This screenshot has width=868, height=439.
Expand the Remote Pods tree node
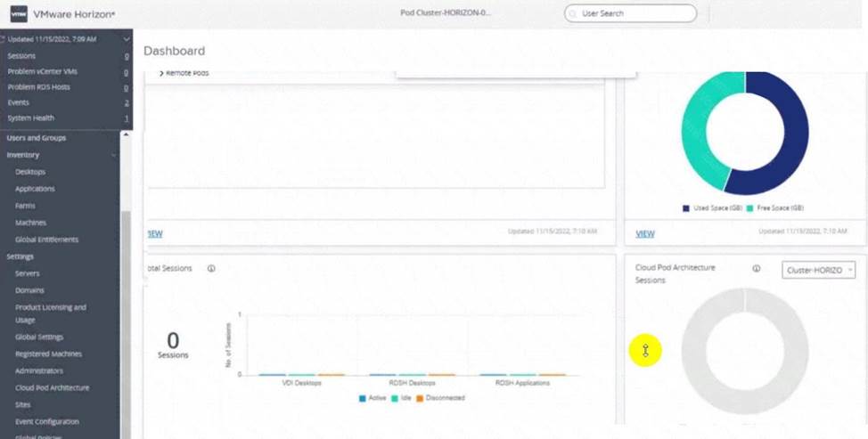point(161,73)
